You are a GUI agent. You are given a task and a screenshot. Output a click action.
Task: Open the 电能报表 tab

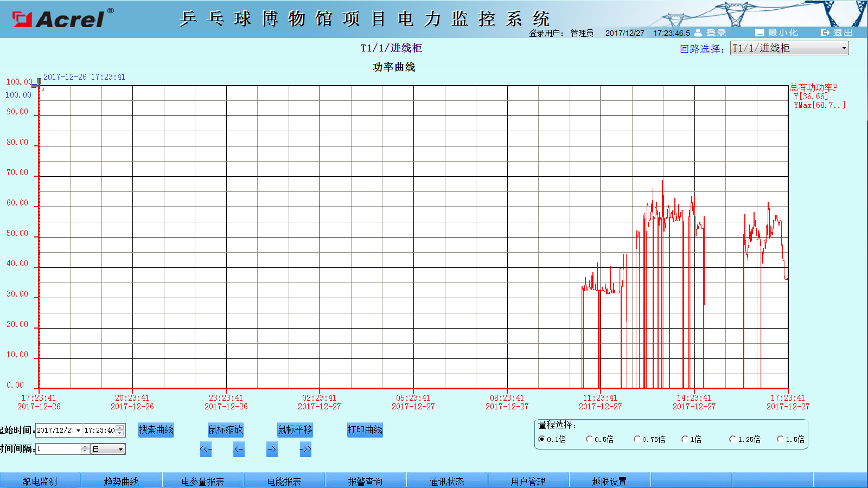point(284,480)
